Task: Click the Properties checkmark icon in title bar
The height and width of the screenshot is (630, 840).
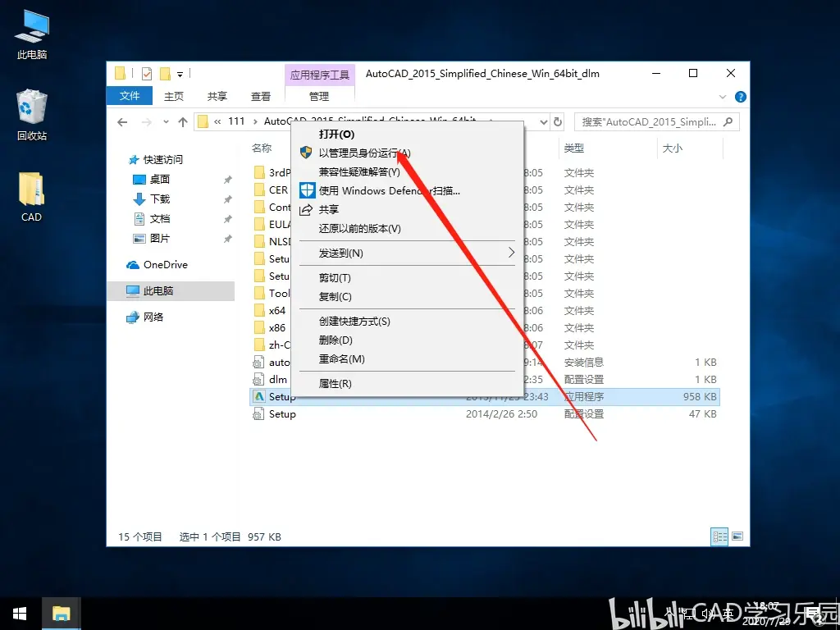Action: coord(147,73)
